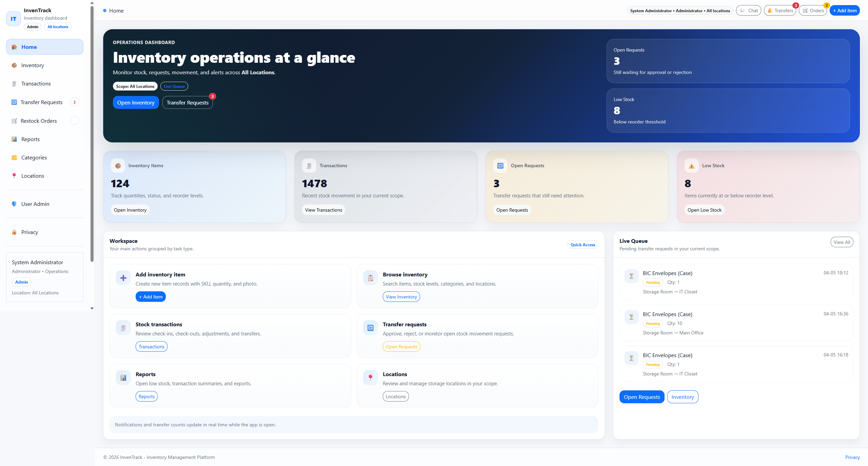Screen dimensions: 868x466
Task: Open Transfers notifications in top bar
Action: coord(780,11)
